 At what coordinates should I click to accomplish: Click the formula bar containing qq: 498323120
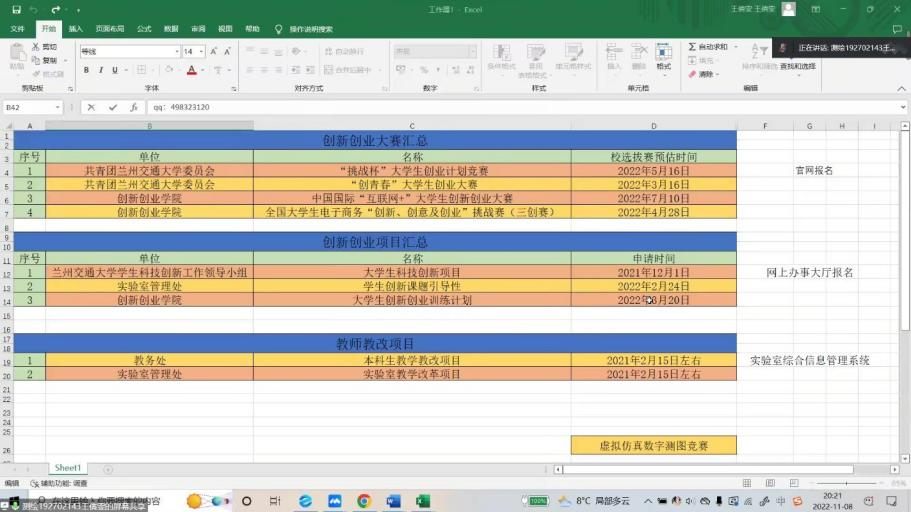click(500, 107)
